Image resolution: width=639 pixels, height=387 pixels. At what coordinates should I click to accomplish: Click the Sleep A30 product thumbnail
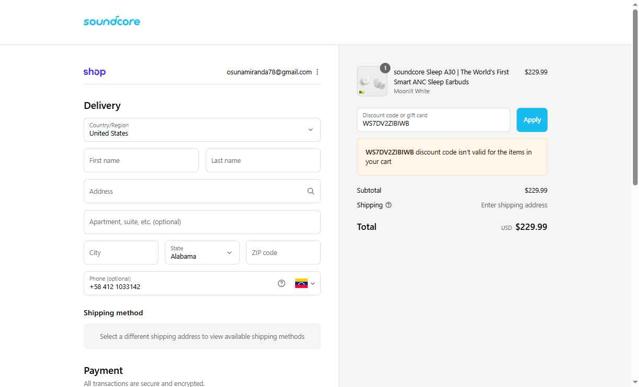[372, 81]
